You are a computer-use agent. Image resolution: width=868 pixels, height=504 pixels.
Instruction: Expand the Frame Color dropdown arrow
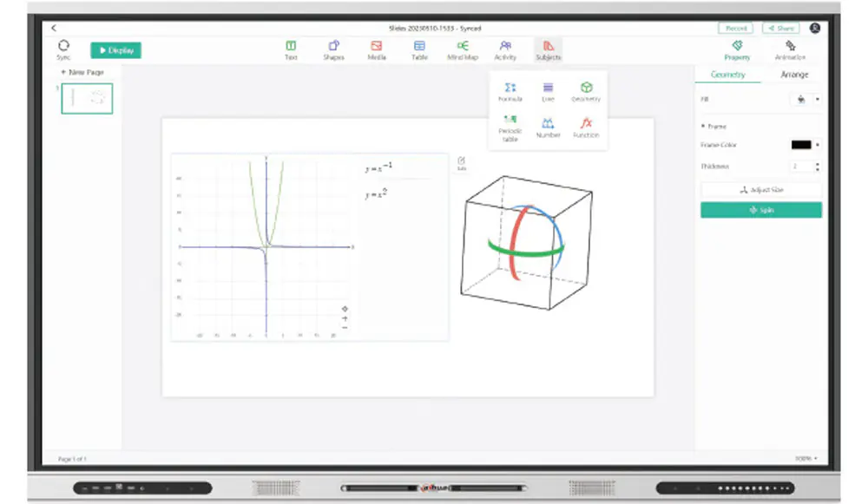(x=818, y=145)
